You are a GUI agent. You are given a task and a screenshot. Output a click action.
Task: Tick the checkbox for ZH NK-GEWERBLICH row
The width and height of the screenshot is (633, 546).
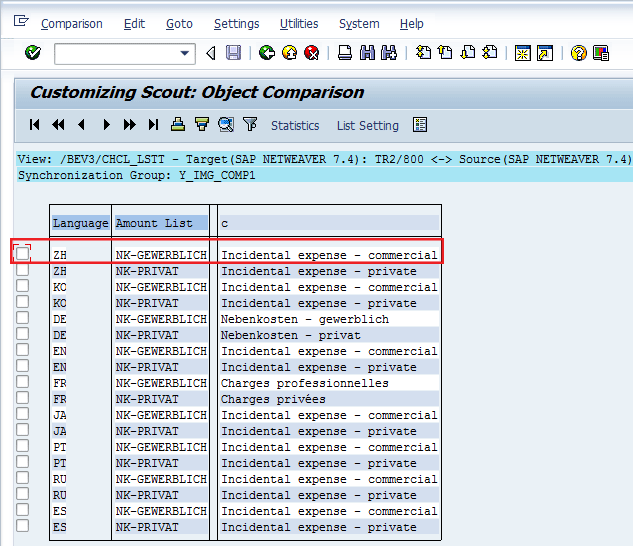pos(23,254)
